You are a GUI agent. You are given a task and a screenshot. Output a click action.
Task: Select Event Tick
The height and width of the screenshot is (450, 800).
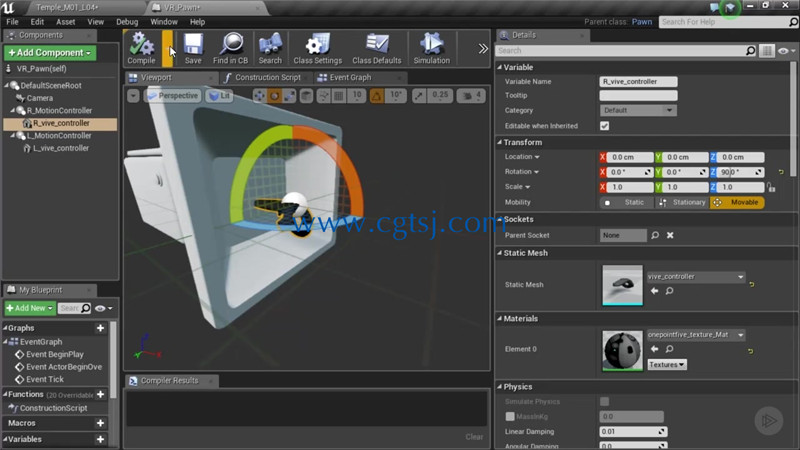pos(45,379)
